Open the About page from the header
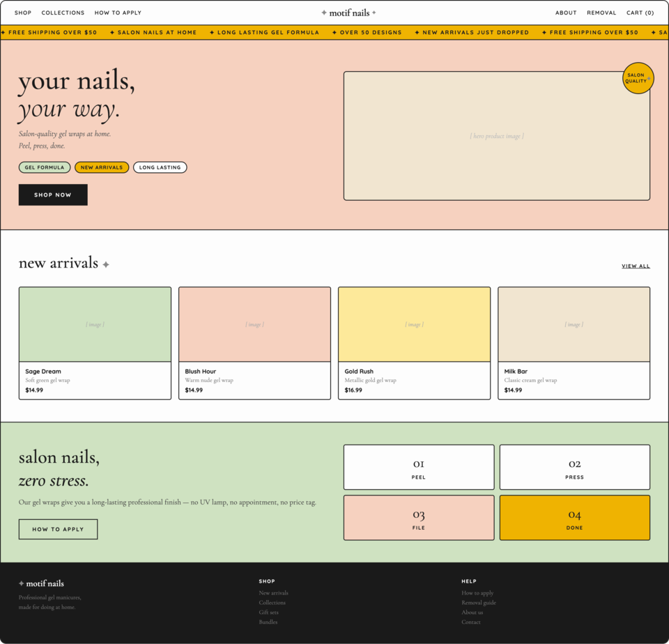 566,13
